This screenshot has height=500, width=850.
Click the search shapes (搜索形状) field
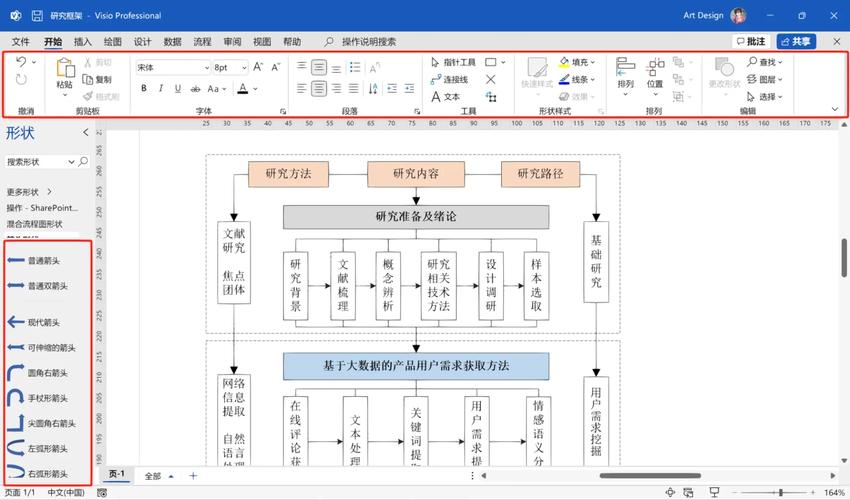(40, 162)
